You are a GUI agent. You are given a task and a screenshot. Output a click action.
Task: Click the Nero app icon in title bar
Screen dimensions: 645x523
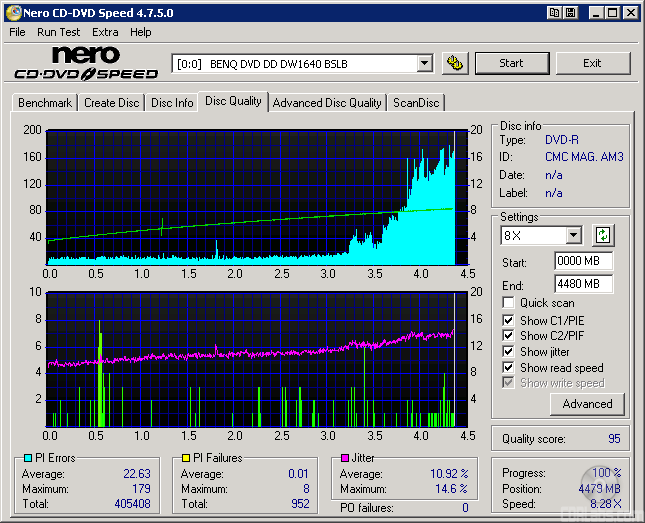pyautogui.click(x=12, y=13)
